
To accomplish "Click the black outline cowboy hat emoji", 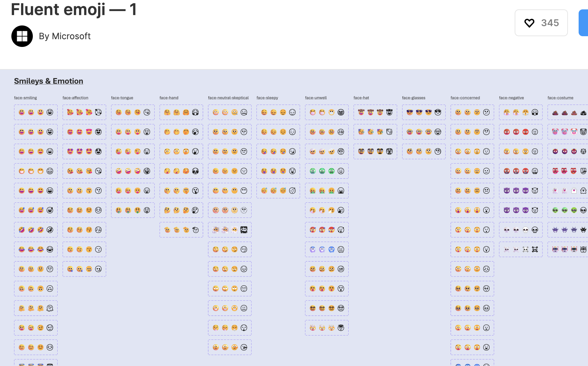I will [389, 112].
